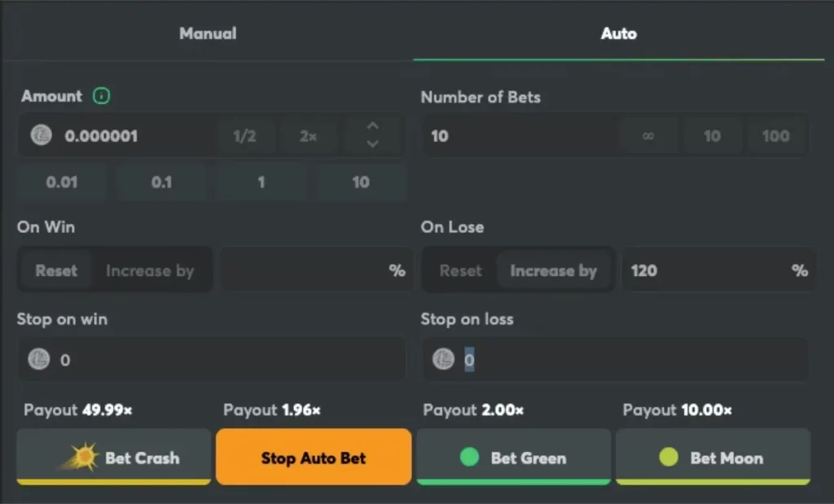Click the Bet Crash explosion icon
The height and width of the screenshot is (504, 834).
click(x=79, y=457)
